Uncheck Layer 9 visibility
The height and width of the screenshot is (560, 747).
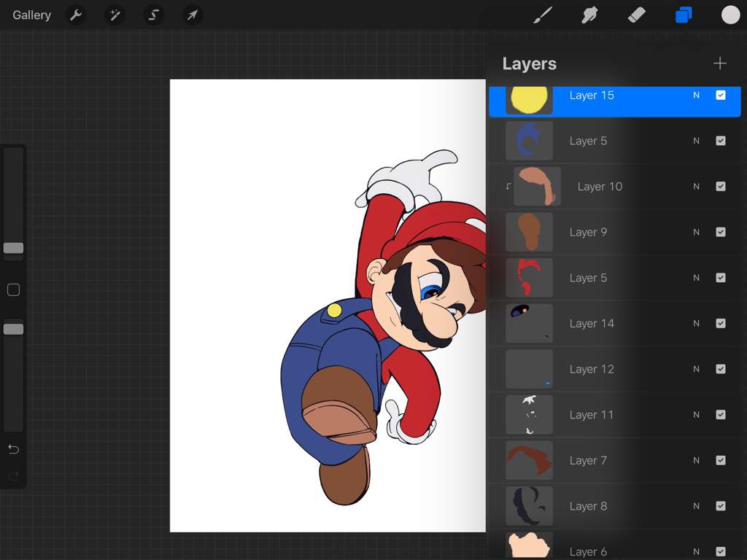(721, 233)
